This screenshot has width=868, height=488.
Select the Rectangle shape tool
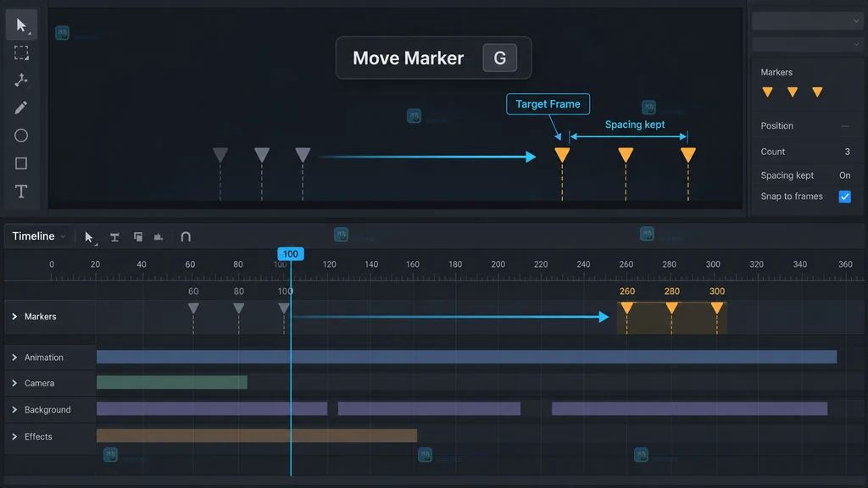21,164
